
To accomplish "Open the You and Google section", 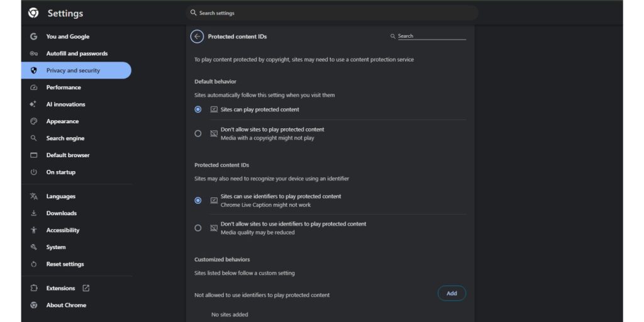I will point(67,36).
